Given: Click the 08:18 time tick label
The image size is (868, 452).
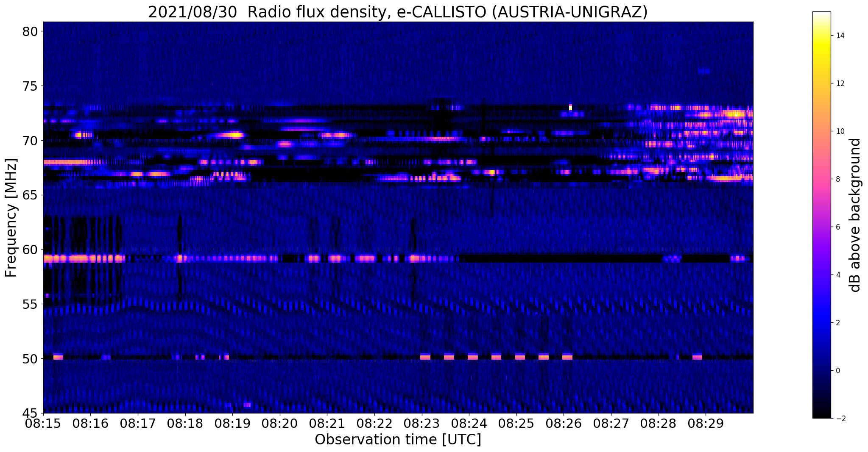Looking at the screenshot, I should pyautogui.click(x=185, y=424).
